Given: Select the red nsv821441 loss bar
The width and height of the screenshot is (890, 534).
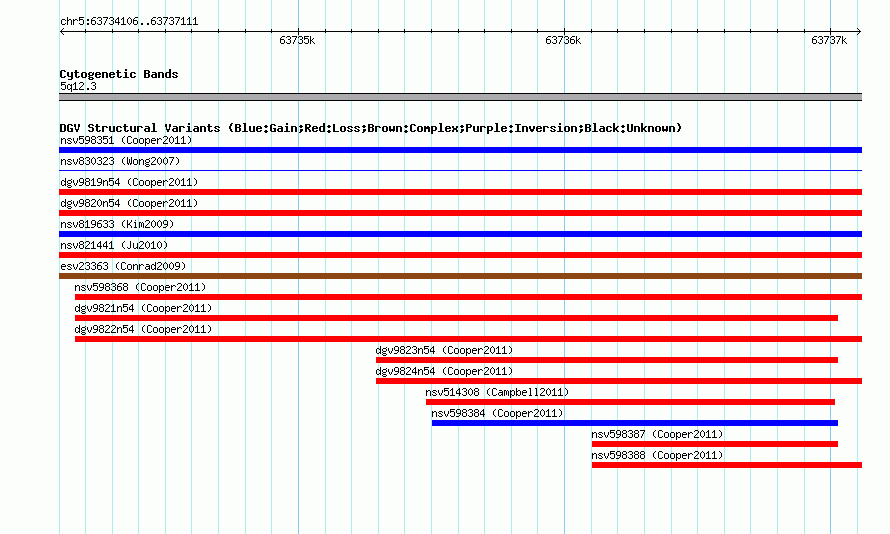Looking at the screenshot, I should (460, 255).
